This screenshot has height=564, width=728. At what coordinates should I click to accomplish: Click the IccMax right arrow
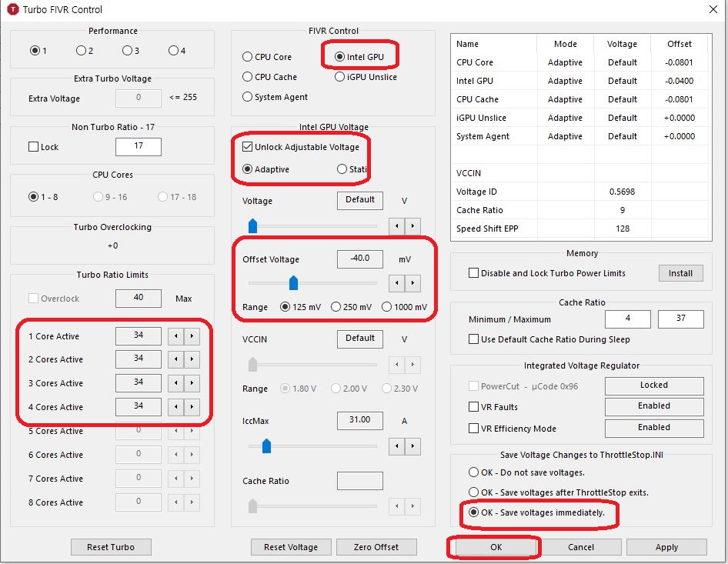click(x=412, y=446)
